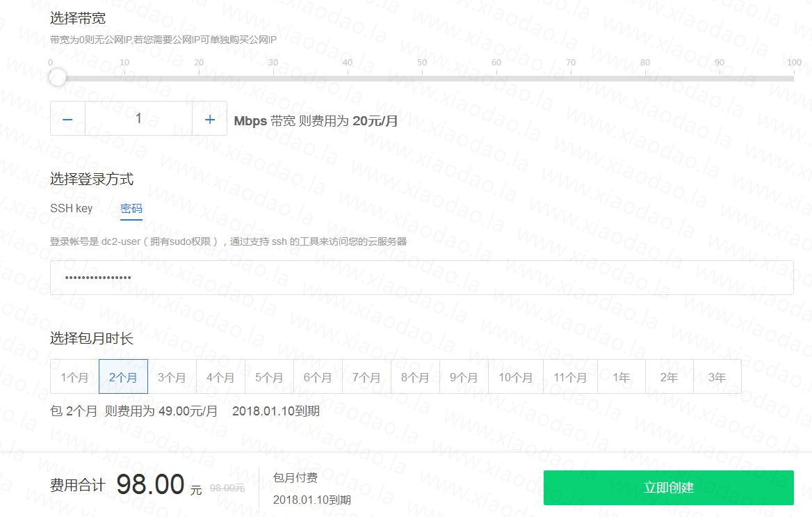Select the SSH key login tab
Screen dimensions: 812x517
pos(72,207)
